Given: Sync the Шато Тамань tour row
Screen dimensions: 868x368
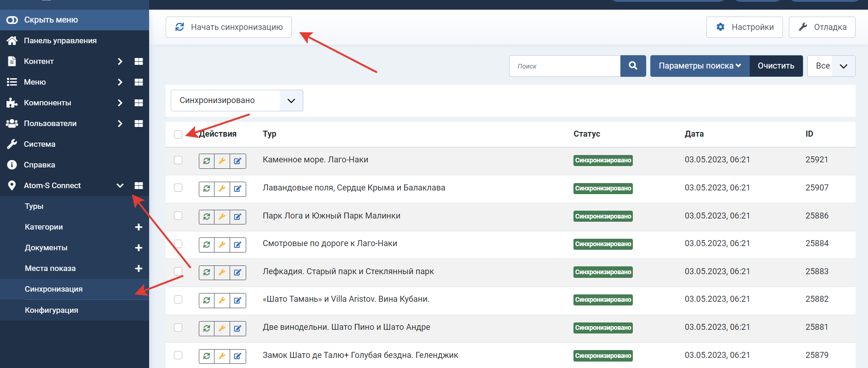Looking at the screenshot, I should (207, 300).
